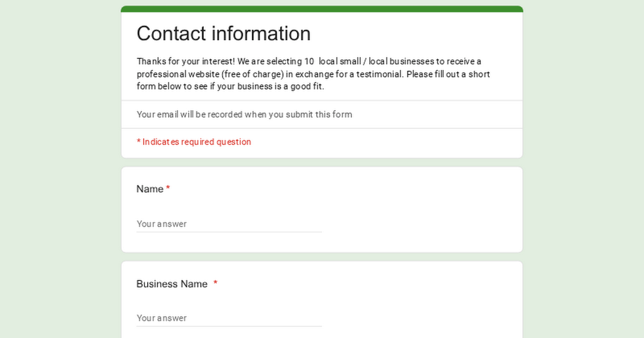The width and height of the screenshot is (644, 338).
Task: Click the "Name" question label
Action: click(150, 189)
